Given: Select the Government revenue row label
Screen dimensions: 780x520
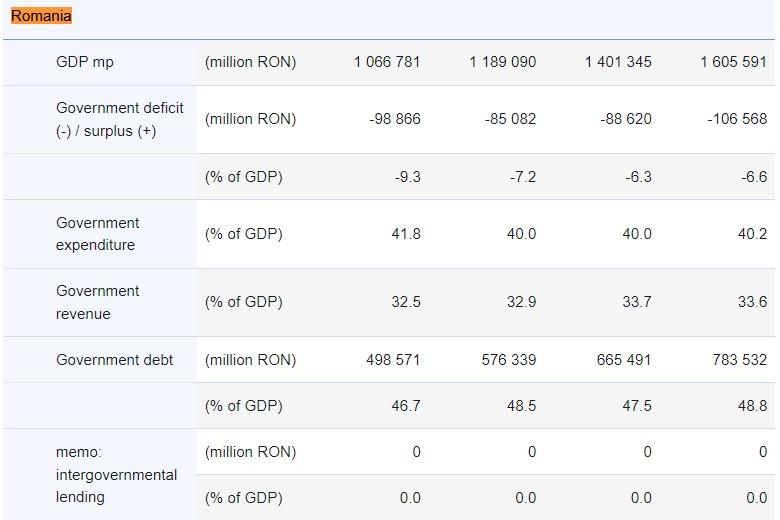Looking at the screenshot, I should [98, 302].
